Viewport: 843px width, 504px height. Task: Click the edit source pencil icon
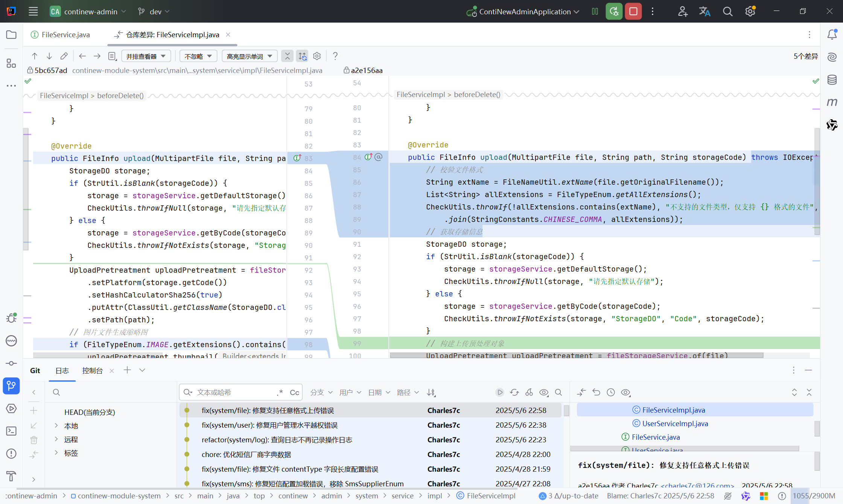(64, 56)
